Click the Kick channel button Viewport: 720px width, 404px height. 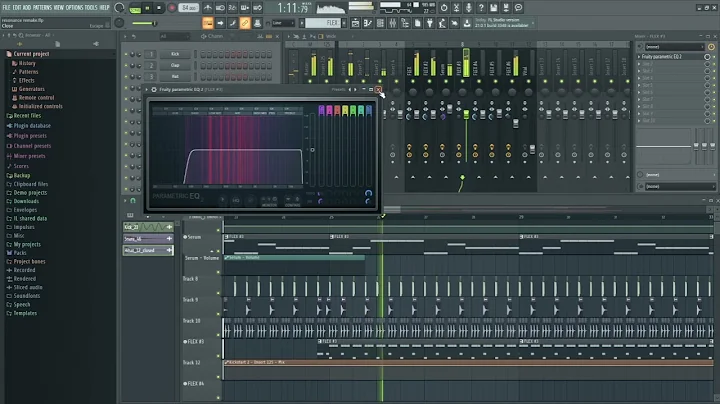pos(175,54)
